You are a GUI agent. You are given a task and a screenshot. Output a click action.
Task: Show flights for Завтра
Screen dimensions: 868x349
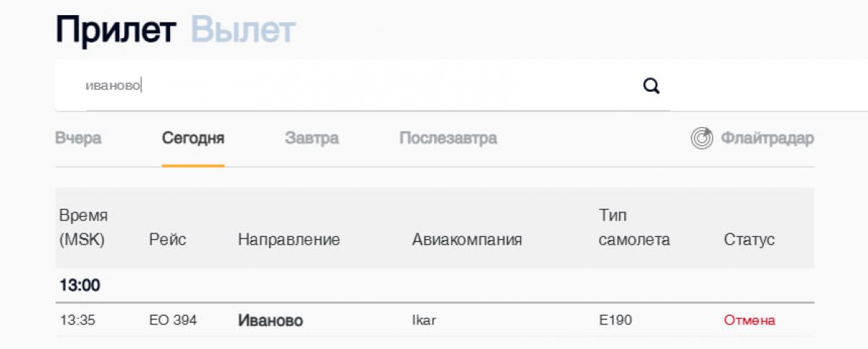pyautogui.click(x=312, y=138)
